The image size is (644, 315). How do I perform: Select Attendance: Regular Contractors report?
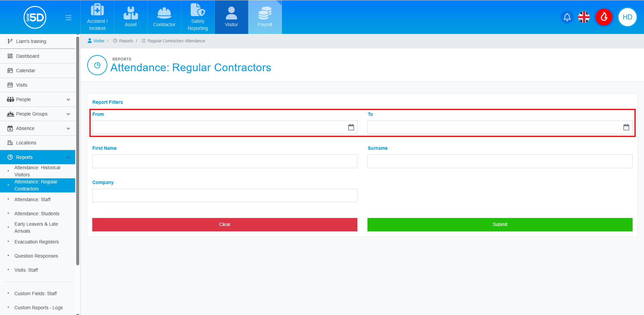coord(38,185)
